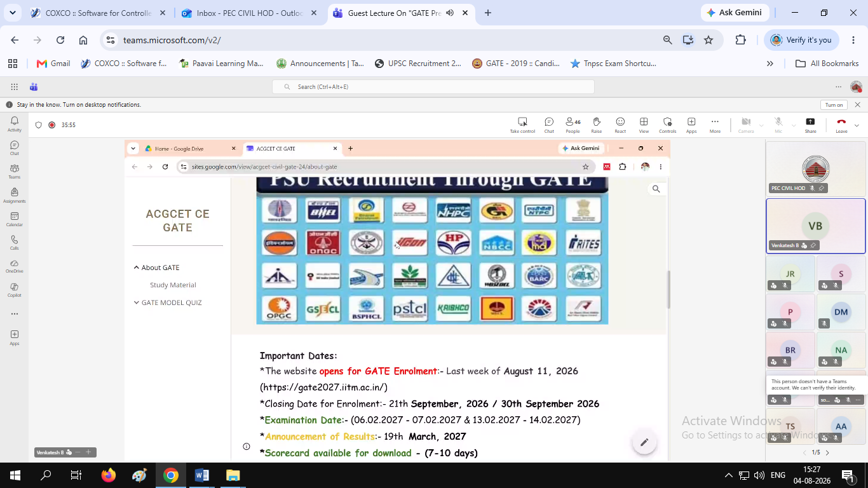Toggle pin on PEC CIVIL HOD tile
868x488 pixels.
pyautogui.click(x=822, y=188)
